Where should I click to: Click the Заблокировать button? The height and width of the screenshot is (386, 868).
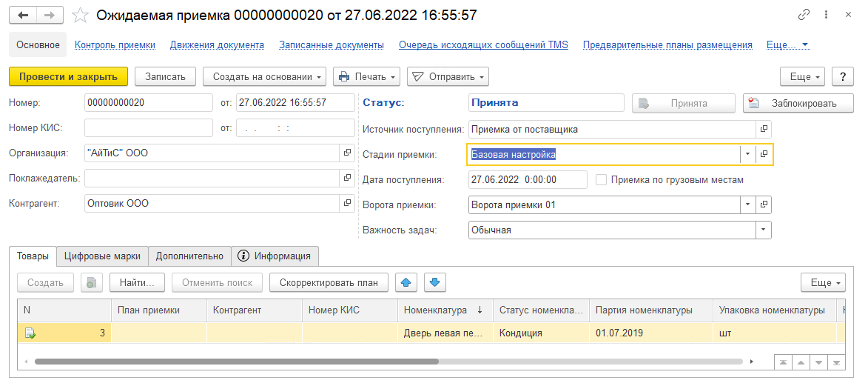tap(798, 103)
